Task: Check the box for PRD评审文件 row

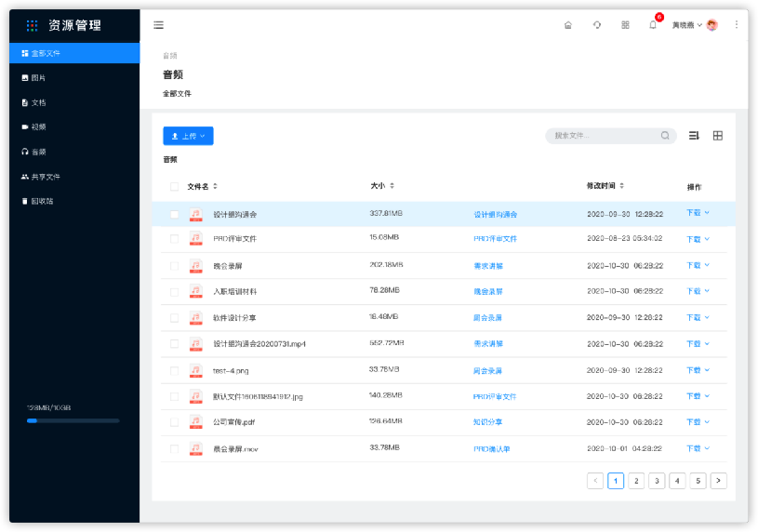Action: click(x=175, y=238)
